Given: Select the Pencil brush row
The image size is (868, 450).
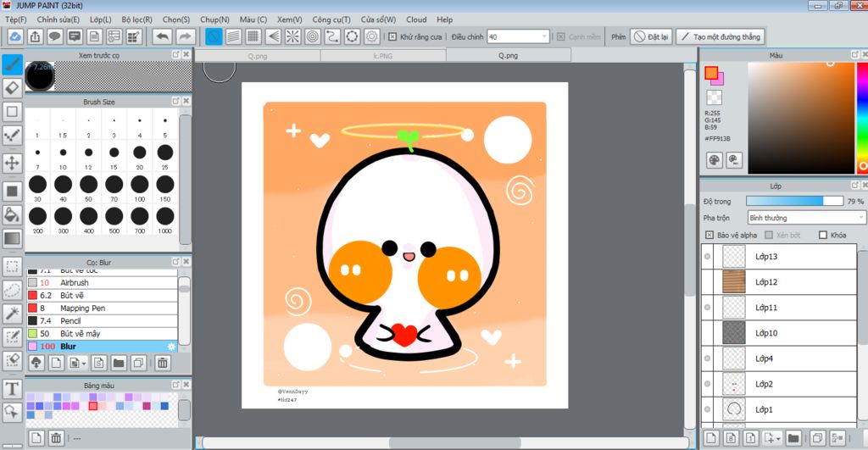Looking at the screenshot, I should point(103,321).
